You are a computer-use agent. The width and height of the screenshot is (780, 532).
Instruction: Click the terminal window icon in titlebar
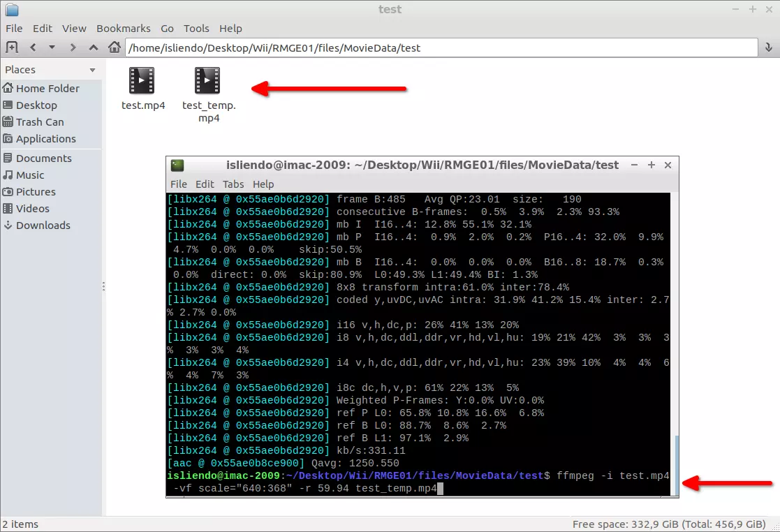(x=177, y=165)
